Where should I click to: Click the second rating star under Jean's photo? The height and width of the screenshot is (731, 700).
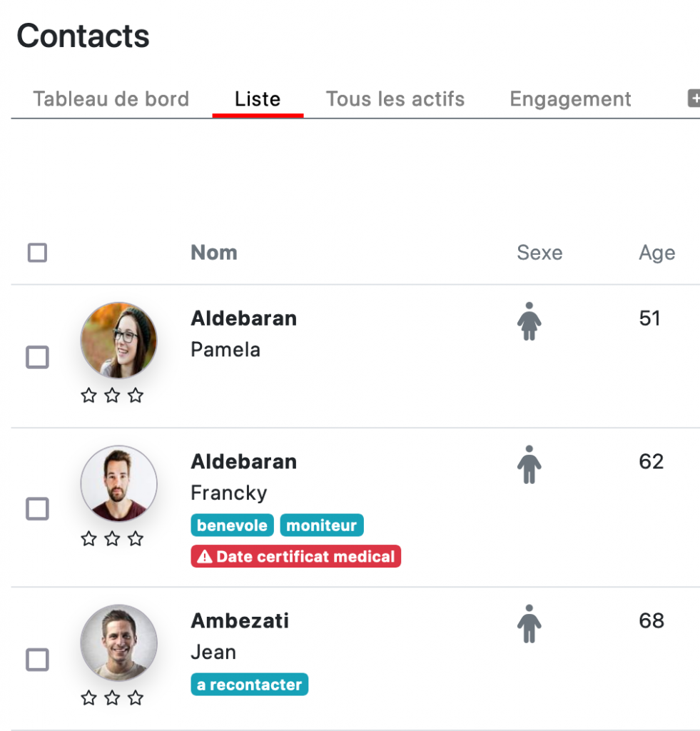point(112,698)
